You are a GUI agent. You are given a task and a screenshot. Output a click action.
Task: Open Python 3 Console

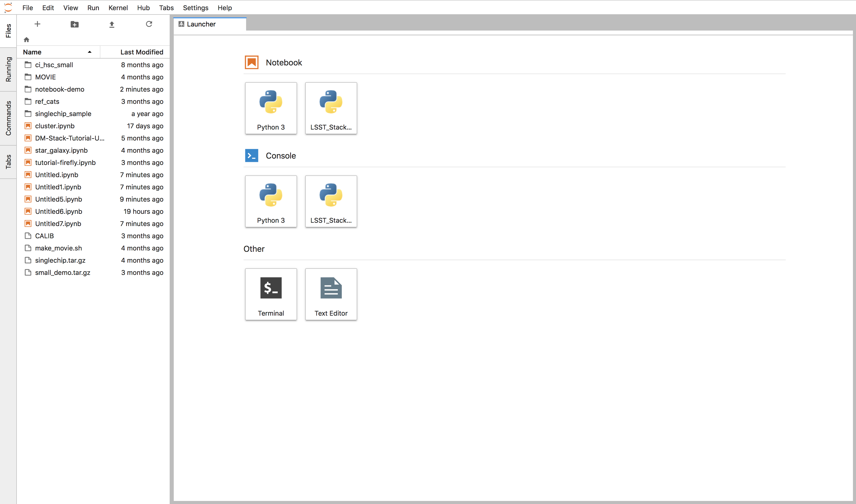tap(271, 201)
